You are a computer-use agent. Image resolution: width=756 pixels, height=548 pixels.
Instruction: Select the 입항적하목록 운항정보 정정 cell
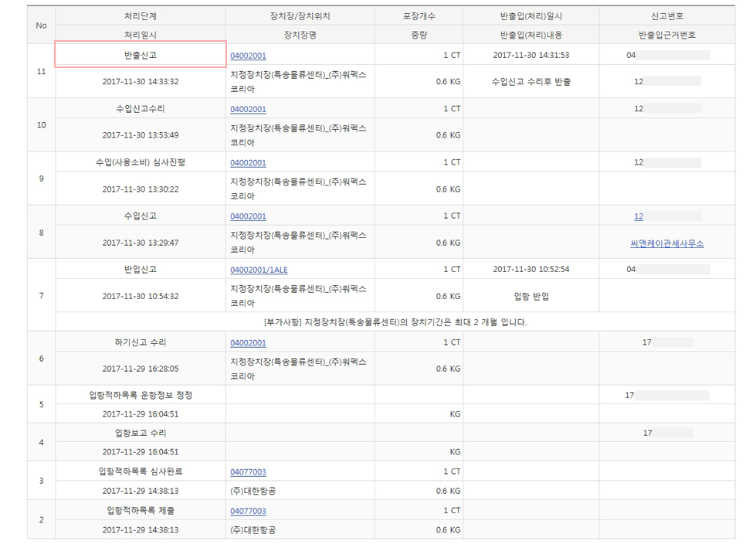click(140, 395)
